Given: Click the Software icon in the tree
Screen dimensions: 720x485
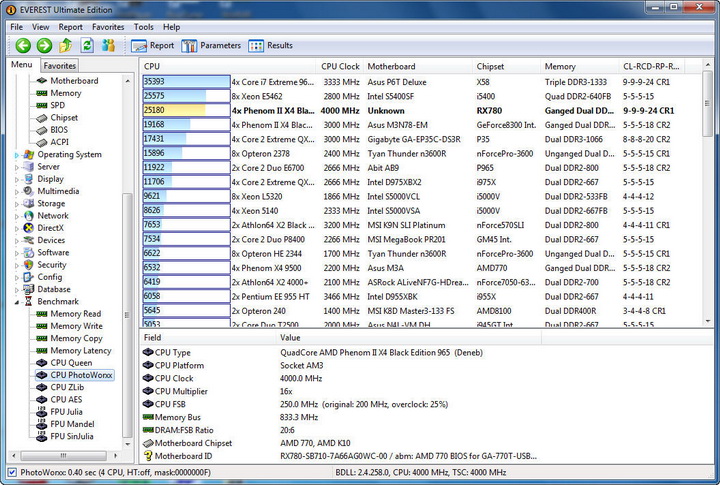Looking at the screenshot, I should [x=28, y=253].
